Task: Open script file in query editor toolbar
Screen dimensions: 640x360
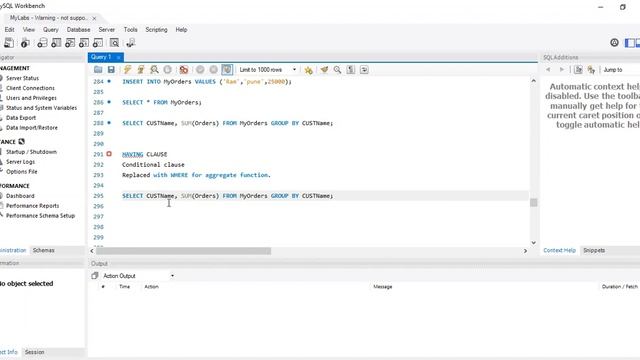Action: pos(98,70)
